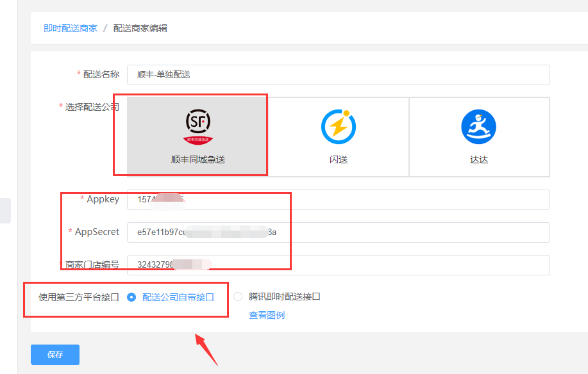Click the 选择配送公司 field label

coord(92,107)
